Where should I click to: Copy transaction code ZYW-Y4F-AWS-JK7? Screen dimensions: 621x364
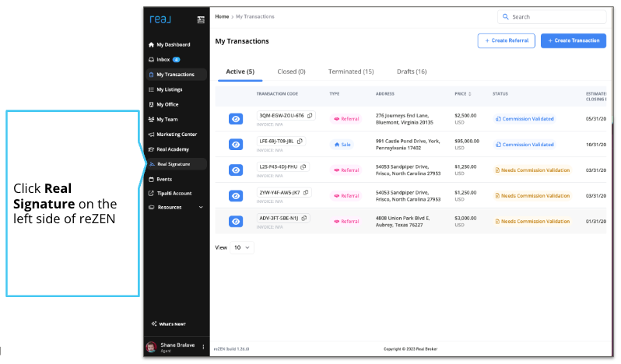click(x=306, y=193)
